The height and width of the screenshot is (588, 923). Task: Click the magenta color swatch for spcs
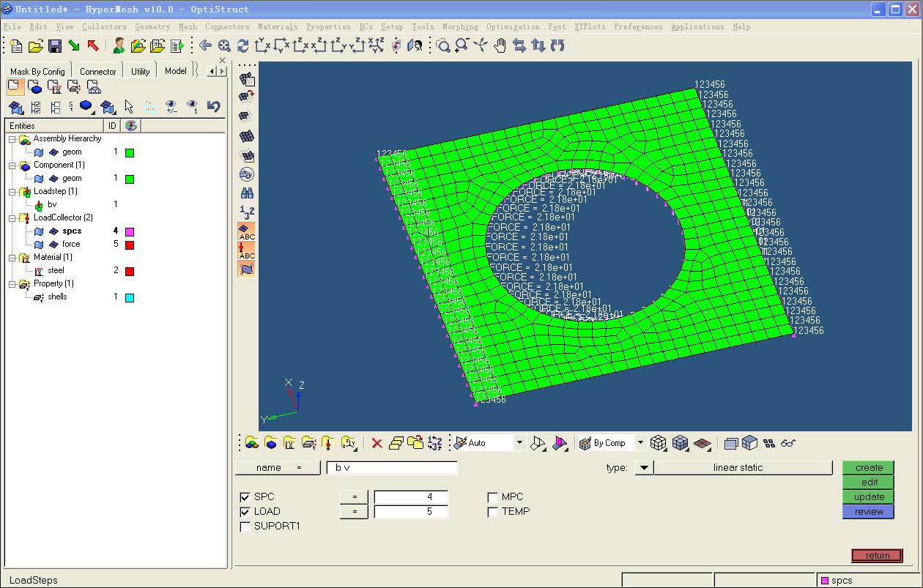click(x=130, y=232)
